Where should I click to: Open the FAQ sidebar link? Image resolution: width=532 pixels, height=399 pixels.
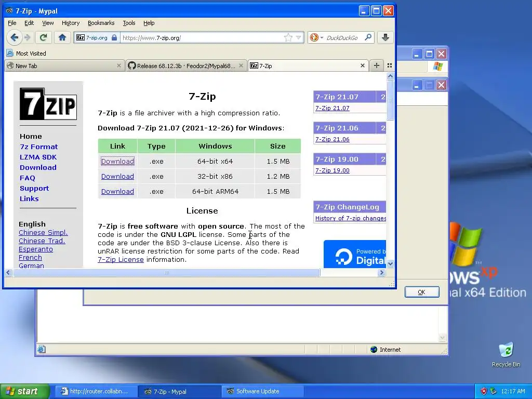point(28,178)
